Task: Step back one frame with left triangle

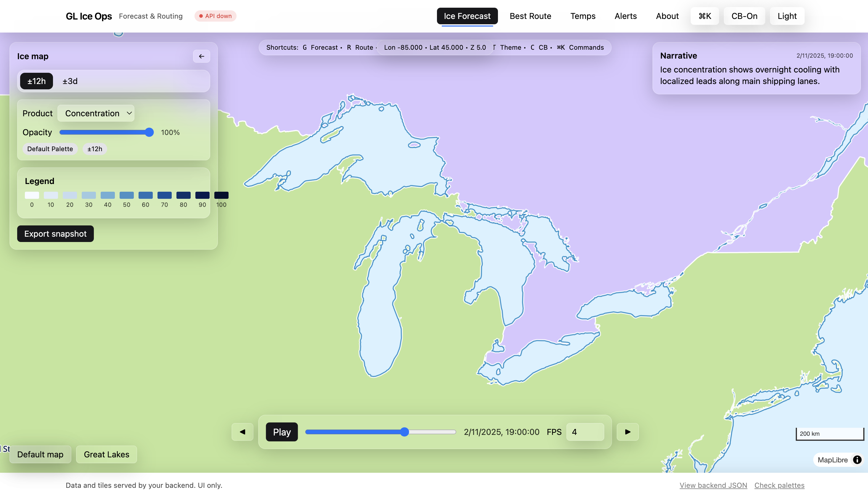Action: pos(242,432)
